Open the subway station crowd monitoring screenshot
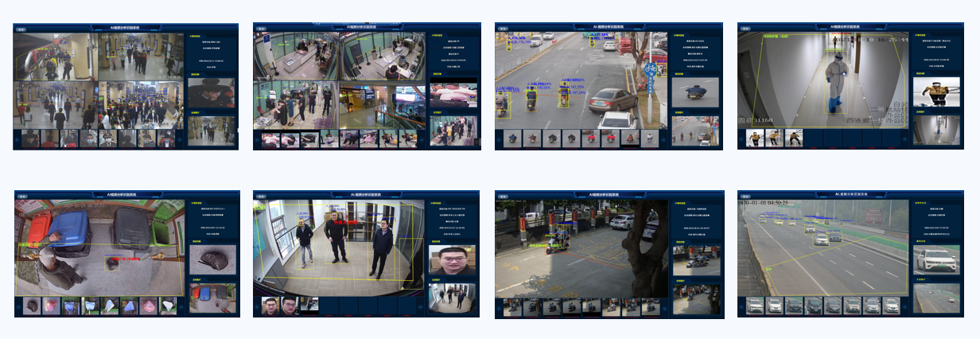 click(x=126, y=86)
